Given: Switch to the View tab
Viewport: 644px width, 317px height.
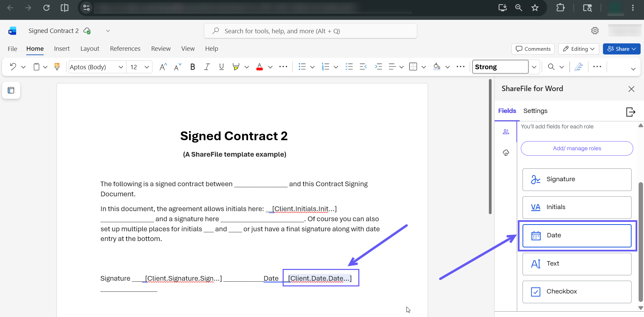Looking at the screenshot, I should point(188,49).
